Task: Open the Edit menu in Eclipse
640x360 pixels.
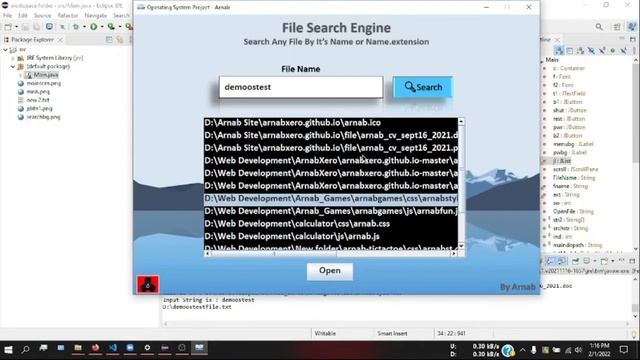Action: (x=22, y=16)
